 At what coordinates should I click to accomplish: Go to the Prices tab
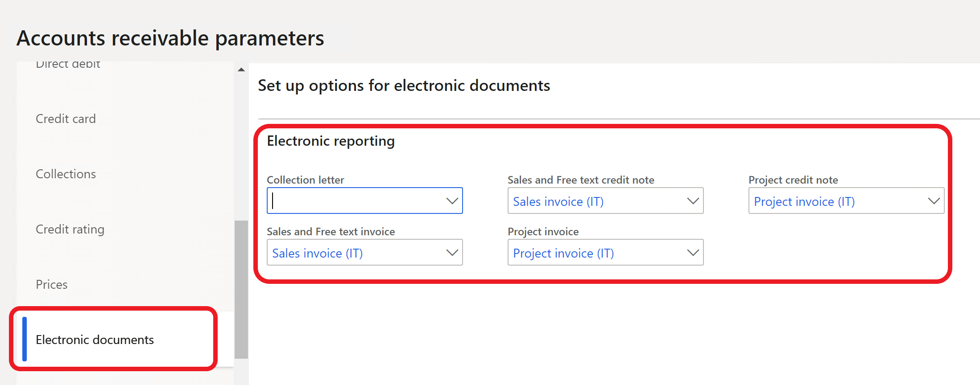pos(52,285)
